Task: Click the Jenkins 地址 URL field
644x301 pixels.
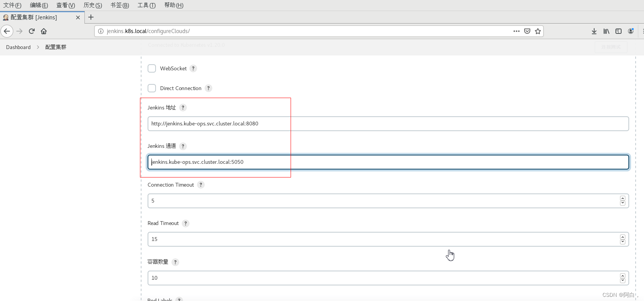Action: pos(388,124)
